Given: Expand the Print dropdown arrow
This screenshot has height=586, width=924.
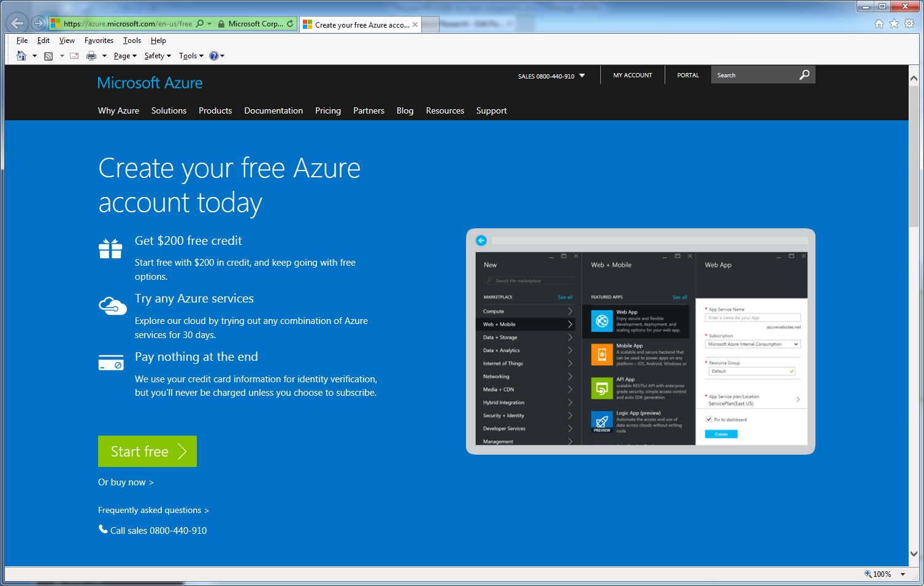Looking at the screenshot, I should click(x=104, y=56).
